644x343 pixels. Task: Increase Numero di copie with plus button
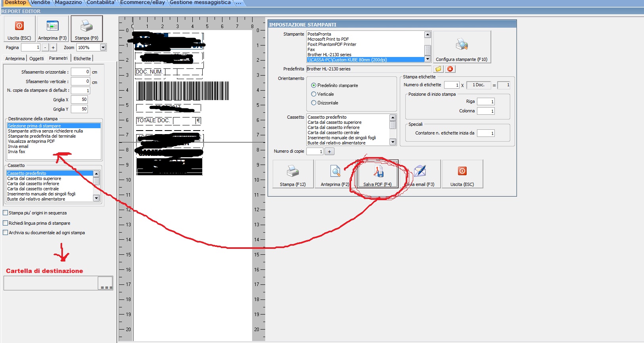coord(329,152)
